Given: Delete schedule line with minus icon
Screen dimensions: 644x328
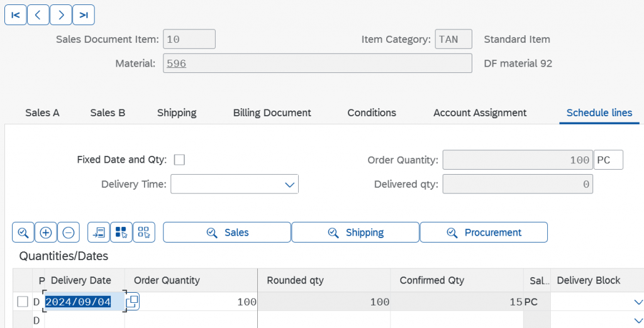Looking at the screenshot, I should coord(68,232).
